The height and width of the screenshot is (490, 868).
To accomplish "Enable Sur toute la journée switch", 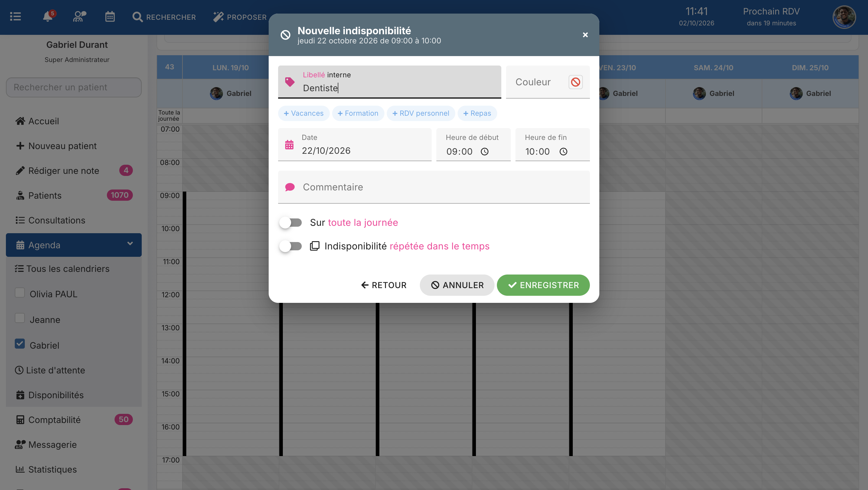I will [291, 223].
